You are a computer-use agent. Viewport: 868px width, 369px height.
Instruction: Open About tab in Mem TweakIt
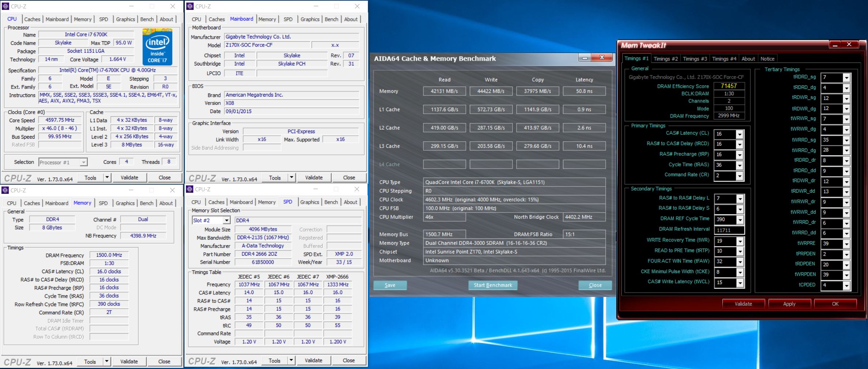pos(748,59)
